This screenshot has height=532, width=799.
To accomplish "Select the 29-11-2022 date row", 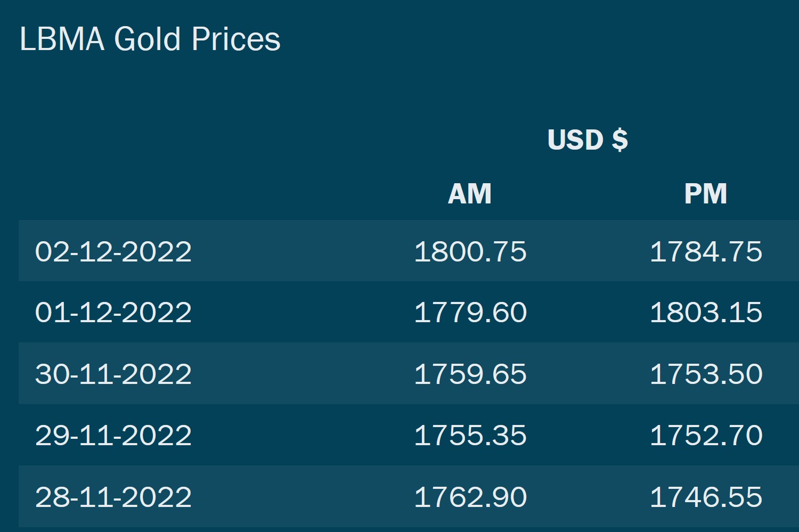I will tap(409, 435).
